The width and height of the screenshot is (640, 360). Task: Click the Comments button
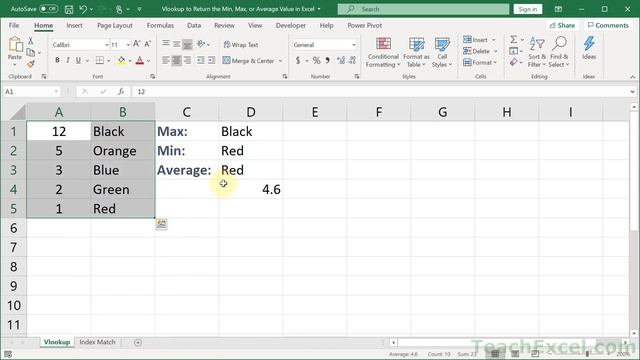point(608,25)
